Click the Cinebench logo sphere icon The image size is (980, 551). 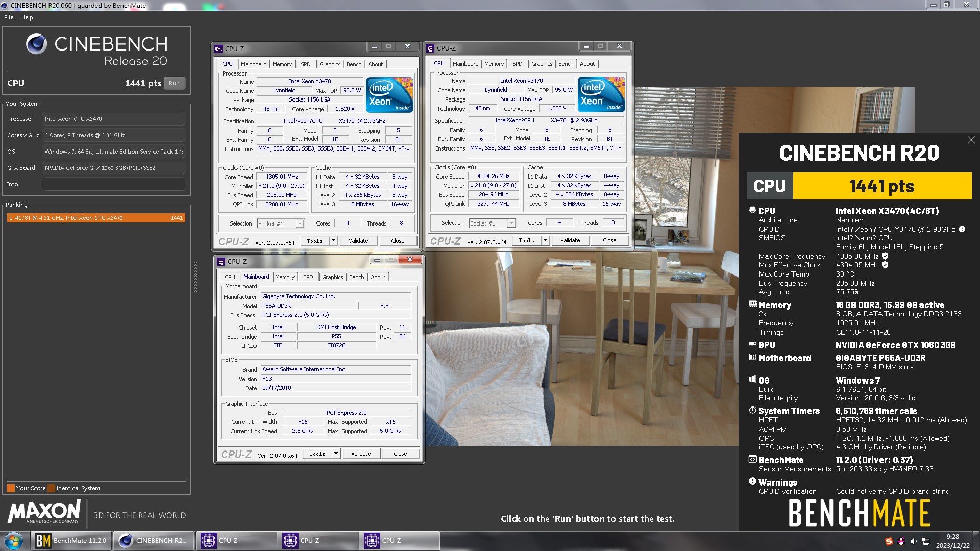(36, 44)
